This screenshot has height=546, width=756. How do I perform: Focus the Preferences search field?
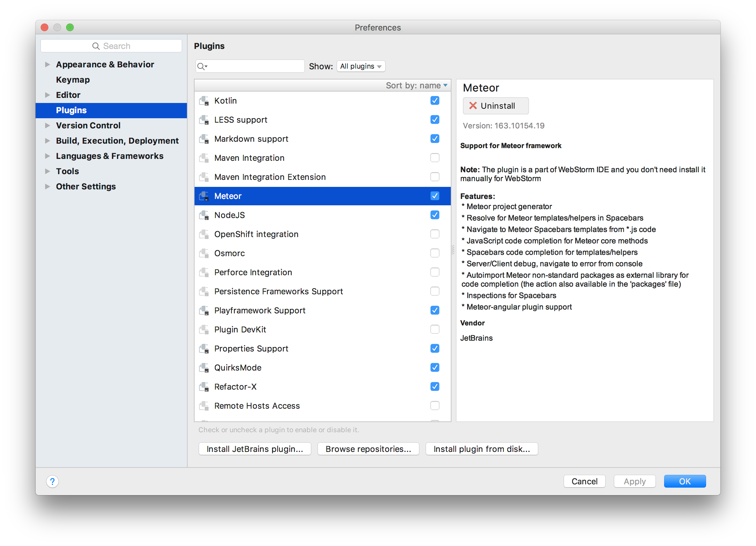point(111,46)
